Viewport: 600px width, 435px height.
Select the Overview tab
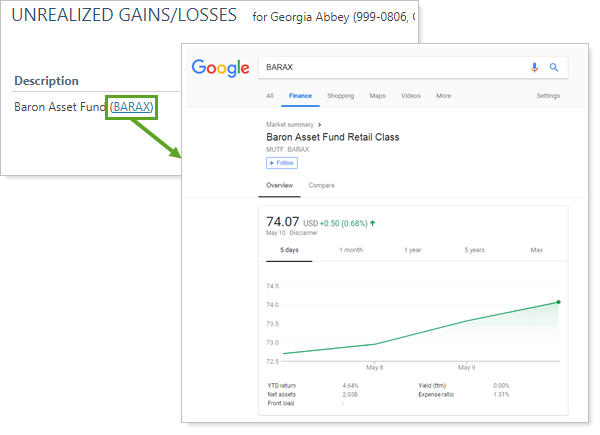[279, 186]
